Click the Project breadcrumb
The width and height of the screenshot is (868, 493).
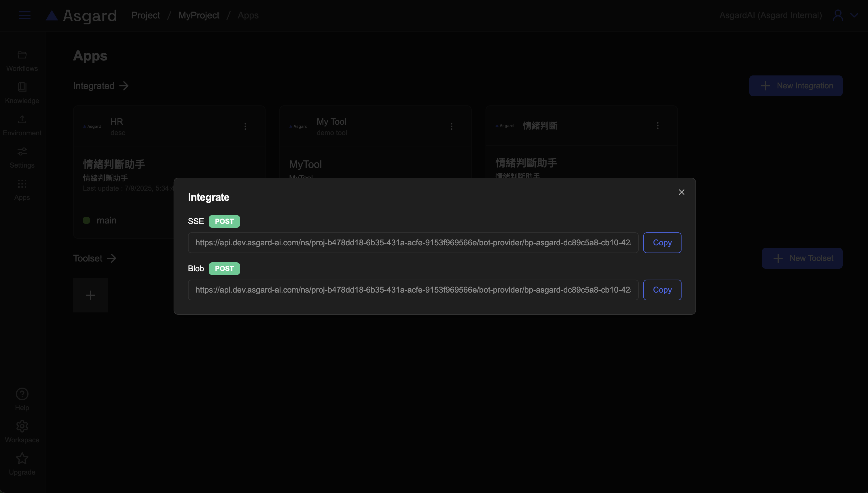coord(145,15)
